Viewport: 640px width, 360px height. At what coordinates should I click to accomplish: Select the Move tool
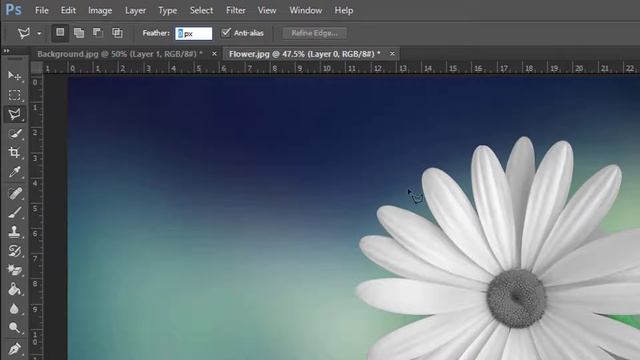[x=14, y=76]
